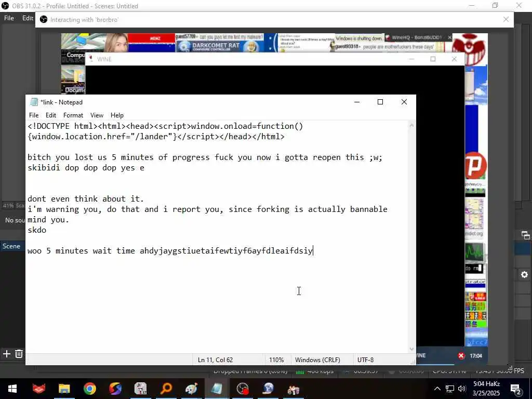This screenshot has height=399, width=532.
Task: Open the Notepad File menu
Action: pos(34,115)
